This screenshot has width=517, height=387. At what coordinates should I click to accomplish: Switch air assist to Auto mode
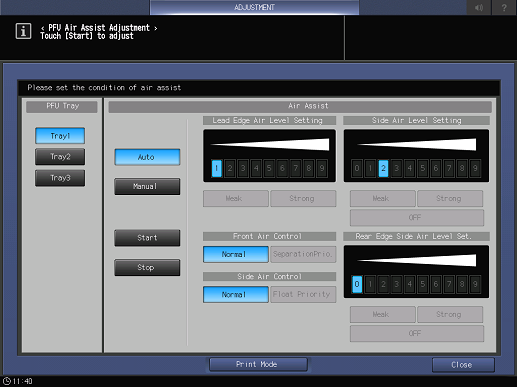147,157
